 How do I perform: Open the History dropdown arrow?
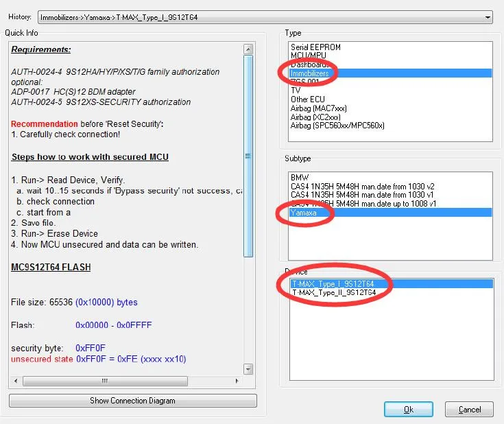pyautogui.click(x=488, y=17)
